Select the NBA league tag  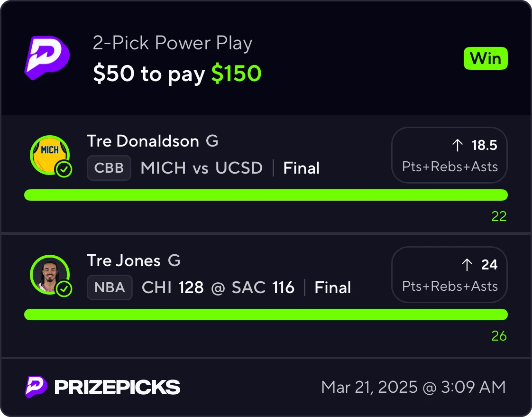coord(110,287)
